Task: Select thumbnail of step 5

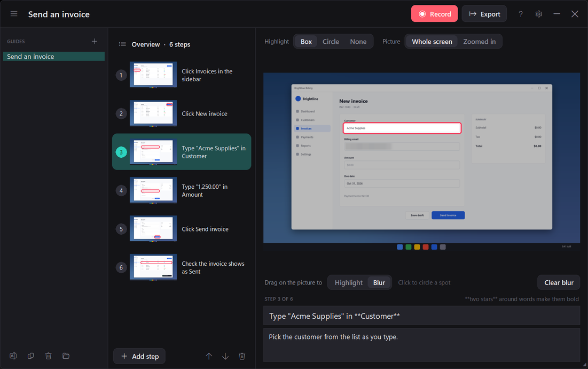Action: pos(153,229)
